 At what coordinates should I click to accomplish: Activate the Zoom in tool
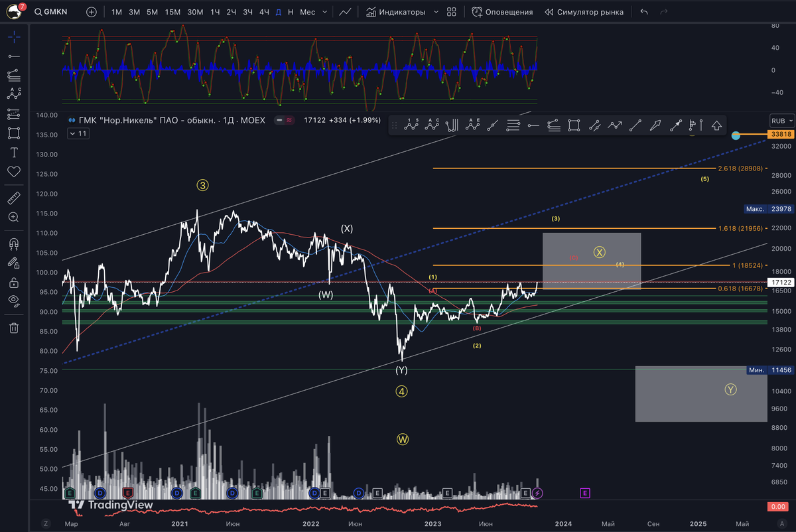click(x=14, y=217)
